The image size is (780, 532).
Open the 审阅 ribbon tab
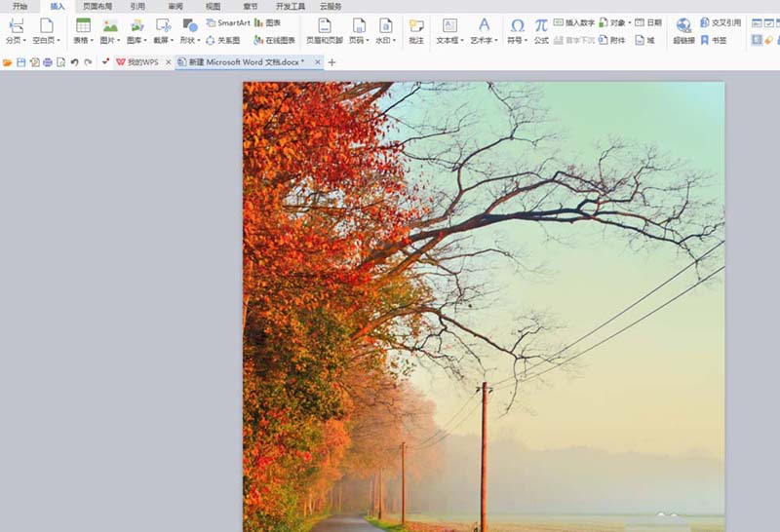[x=175, y=7]
